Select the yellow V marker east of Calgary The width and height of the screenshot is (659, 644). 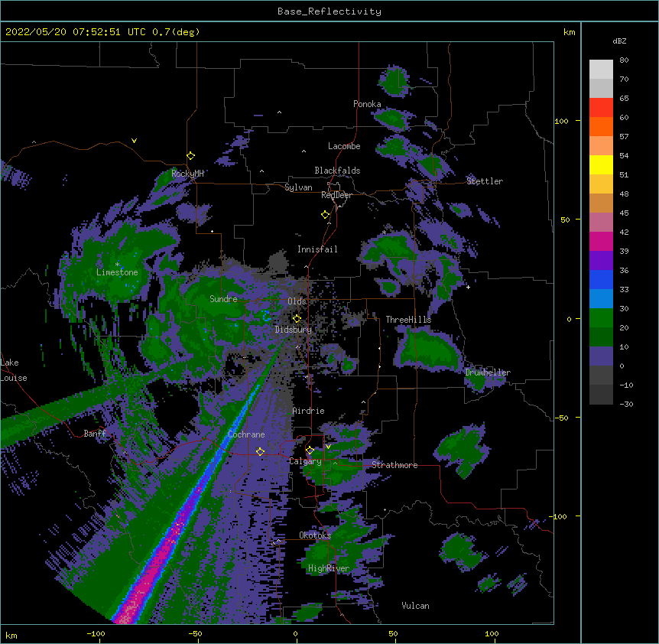tap(328, 447)
